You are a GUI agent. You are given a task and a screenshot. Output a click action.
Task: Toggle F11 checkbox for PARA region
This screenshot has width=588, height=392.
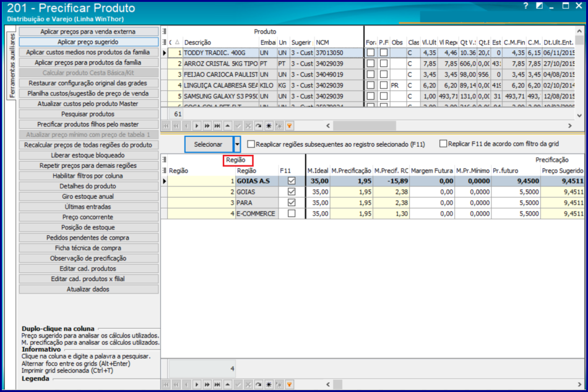pyautogui.click(x=292, y=203)
